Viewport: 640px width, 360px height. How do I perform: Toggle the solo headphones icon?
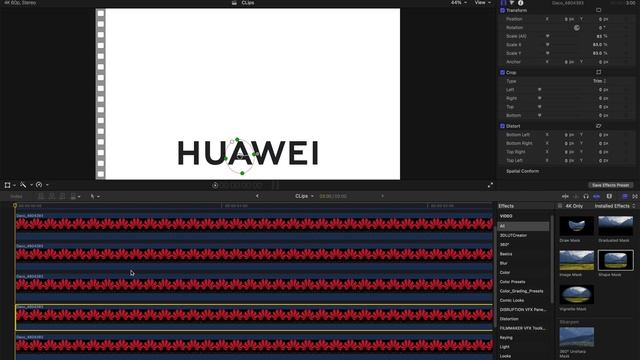point(586,196)
